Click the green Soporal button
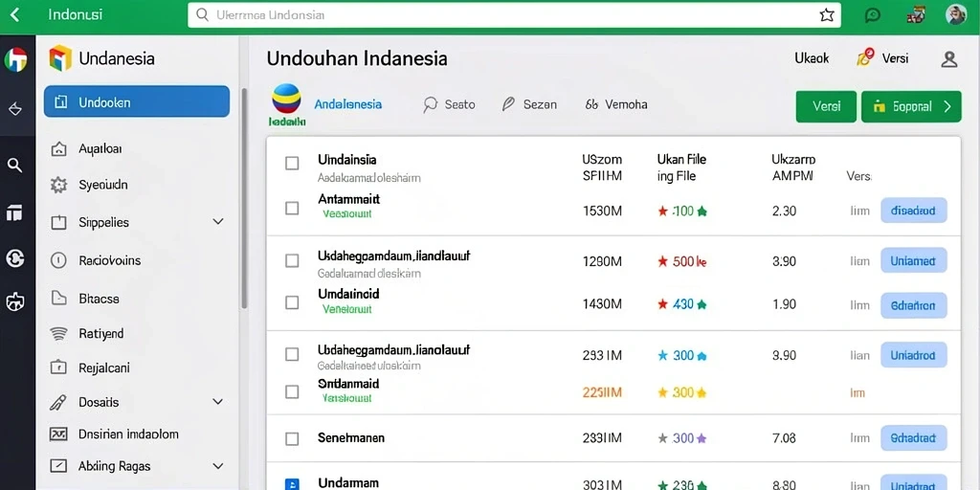Image resolution: width=980 pixels, height=490 pixels. pyautogui.click(x=911, y=106)
